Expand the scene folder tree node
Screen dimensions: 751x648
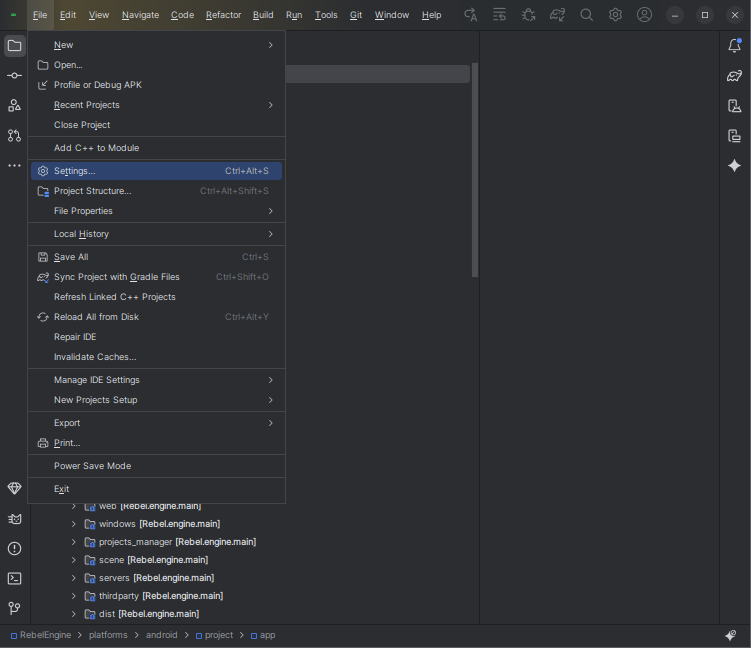73,560
